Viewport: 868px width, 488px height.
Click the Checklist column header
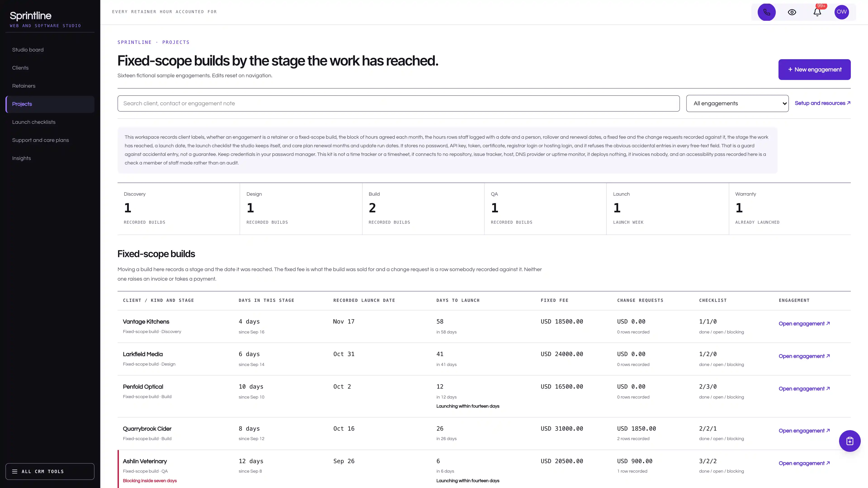pos(713,300)
